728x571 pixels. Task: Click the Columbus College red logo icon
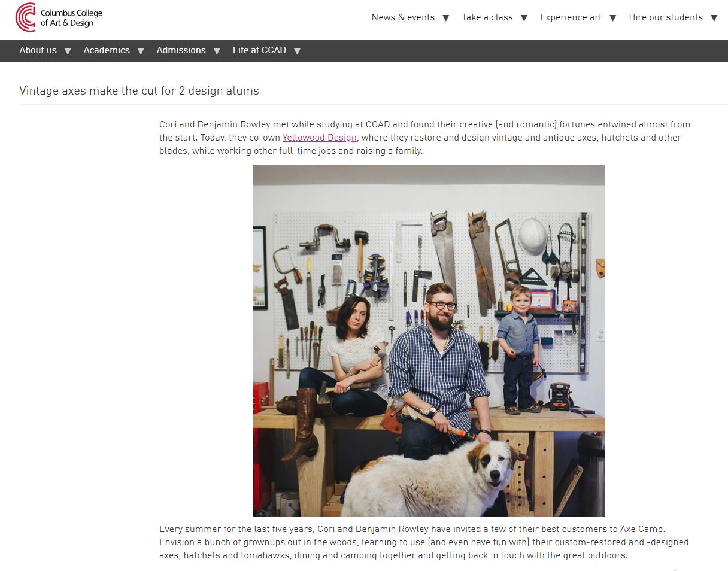(26, 17)
